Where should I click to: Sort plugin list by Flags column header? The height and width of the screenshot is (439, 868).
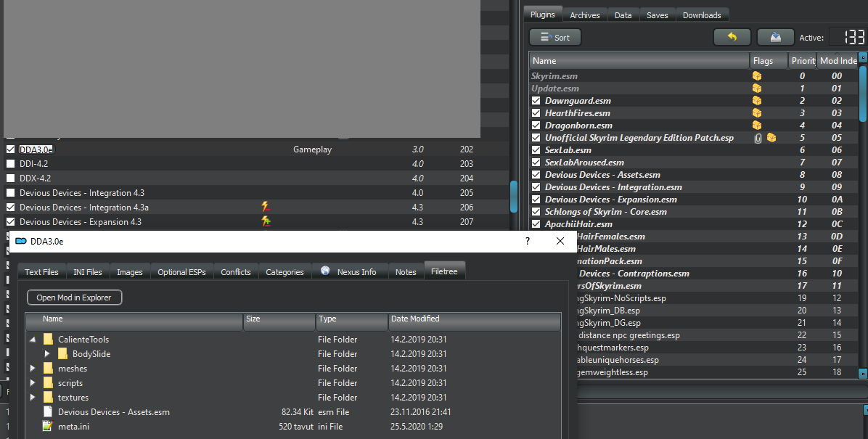pyautogui.click(x=769, y=61)
